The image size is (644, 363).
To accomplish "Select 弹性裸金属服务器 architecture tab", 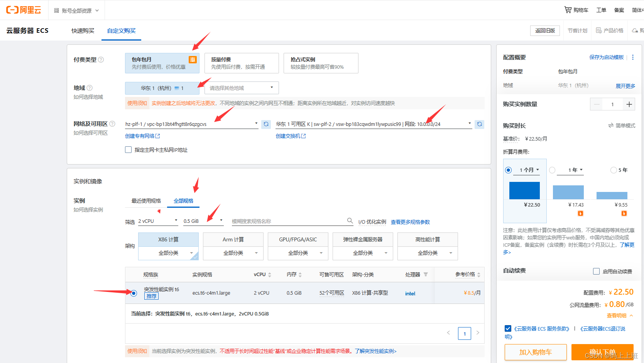I will [x=363, y=239].
